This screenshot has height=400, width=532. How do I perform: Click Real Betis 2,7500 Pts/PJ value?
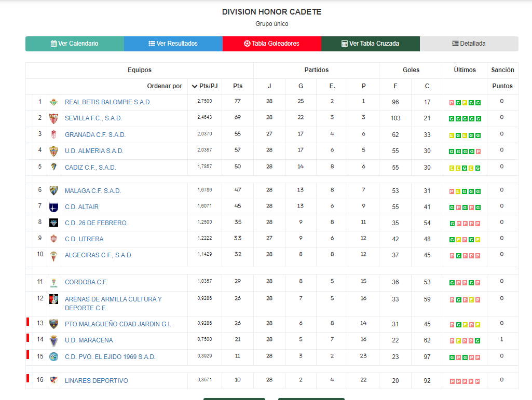[204, 101]
